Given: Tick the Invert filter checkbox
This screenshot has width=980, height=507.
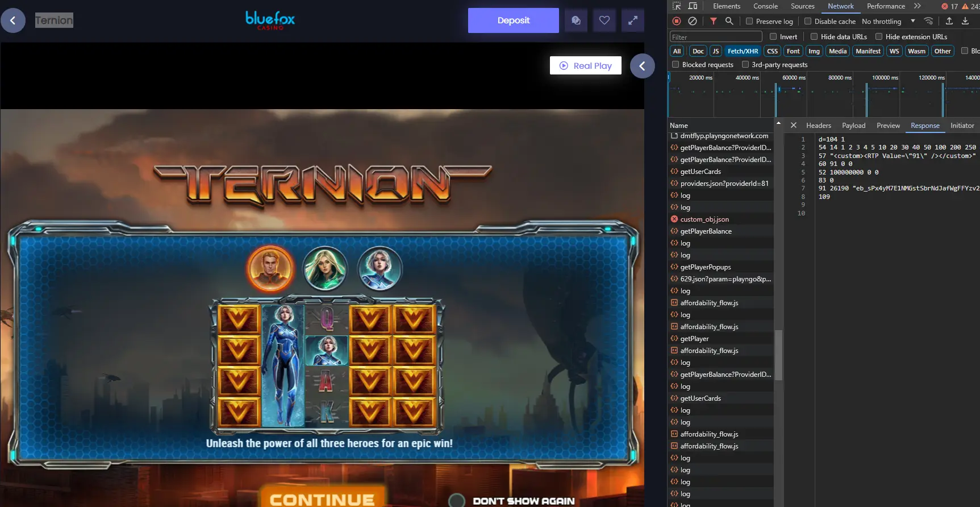Looking at the screenshot, I should 773,36.
